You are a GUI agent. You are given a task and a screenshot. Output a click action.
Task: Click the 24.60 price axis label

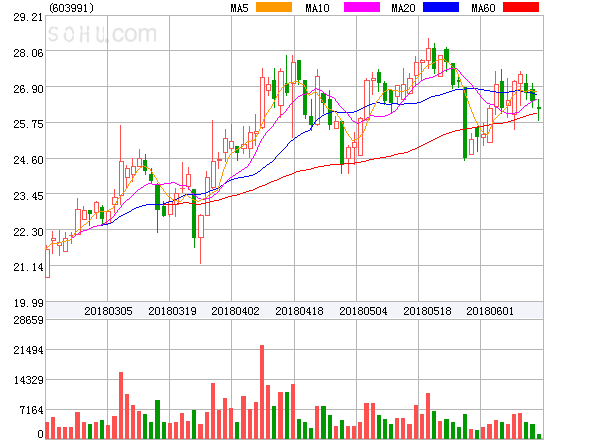[28, 160]
